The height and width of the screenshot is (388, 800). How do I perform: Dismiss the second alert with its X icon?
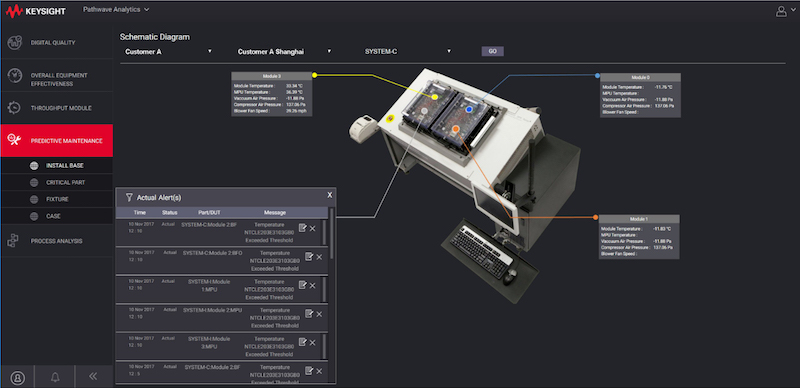pos(319,257)
